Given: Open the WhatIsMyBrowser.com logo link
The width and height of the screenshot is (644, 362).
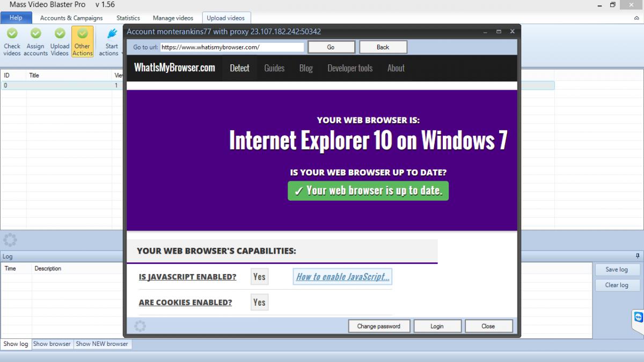Looking at the screenshot, I should point(174,68).
